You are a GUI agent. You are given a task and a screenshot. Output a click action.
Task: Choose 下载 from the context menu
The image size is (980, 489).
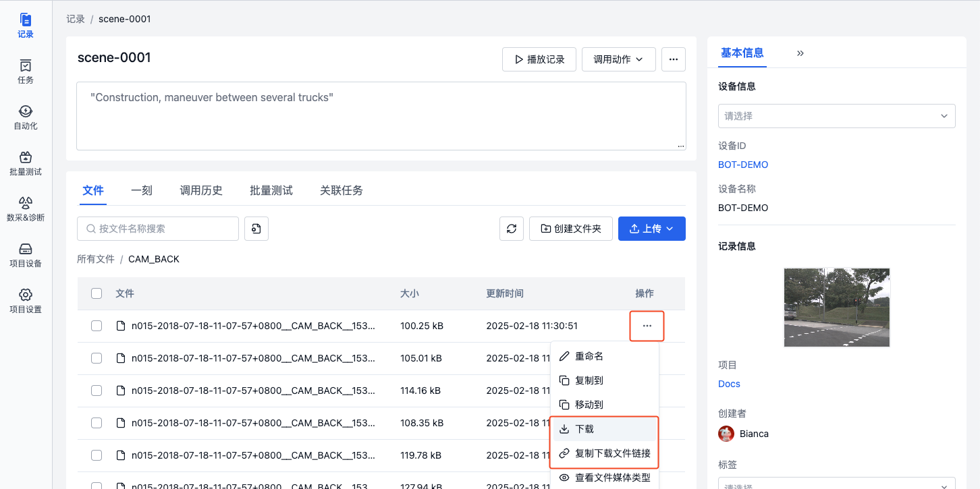click(x=605, y=429)
